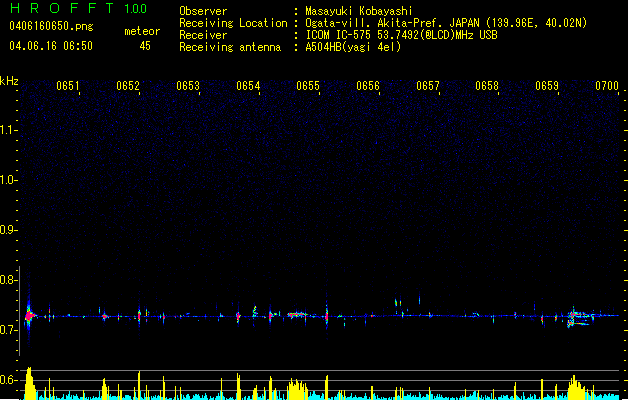Screen dimensions: 629x400
Task: Click the 0.6 kHz axis label
Action: tap(9, 380)
